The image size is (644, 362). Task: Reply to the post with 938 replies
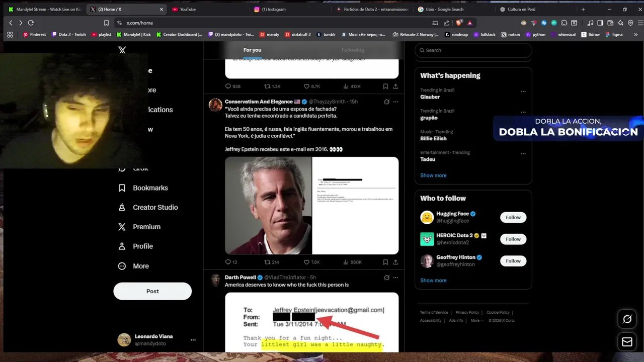232,86
